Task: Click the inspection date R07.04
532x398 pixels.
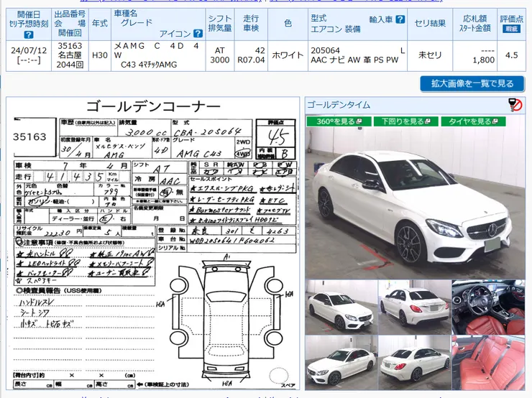Action: coord(251,60)
